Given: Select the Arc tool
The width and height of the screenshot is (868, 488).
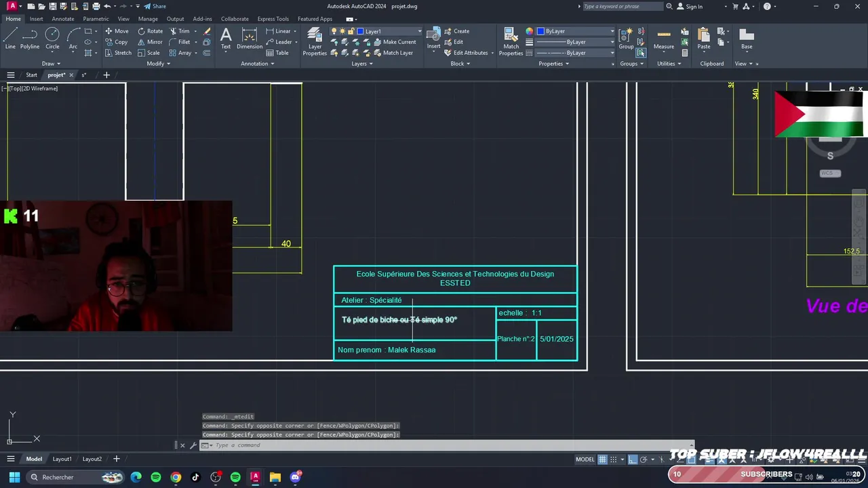Looking at the screenshot, I should 73,39.
